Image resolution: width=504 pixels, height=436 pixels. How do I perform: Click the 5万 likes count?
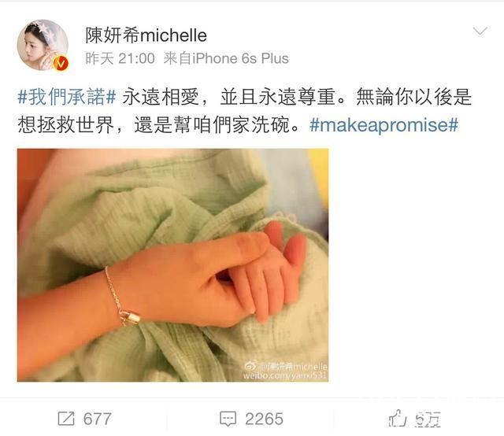427,419
